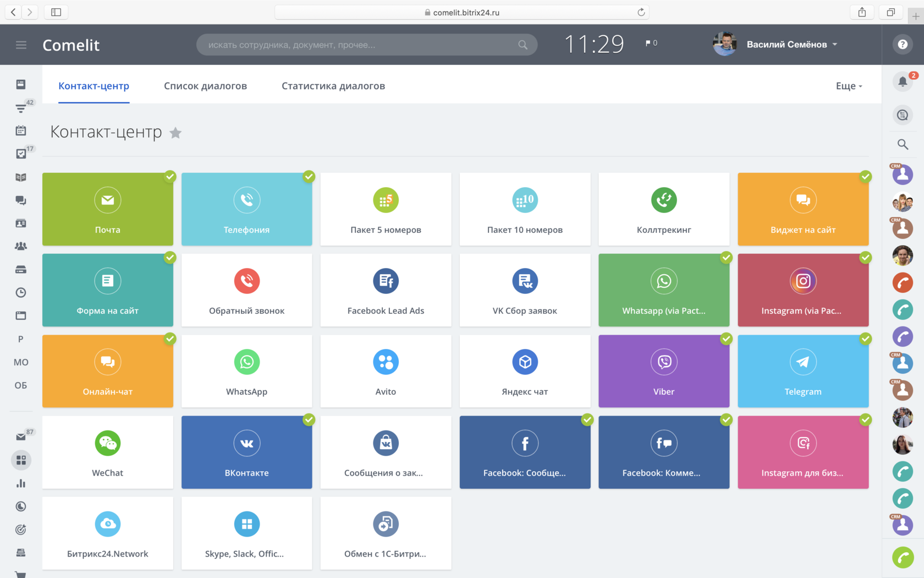
Task: Open the Василий Семёнов user menu
Action: pos(792,45)
